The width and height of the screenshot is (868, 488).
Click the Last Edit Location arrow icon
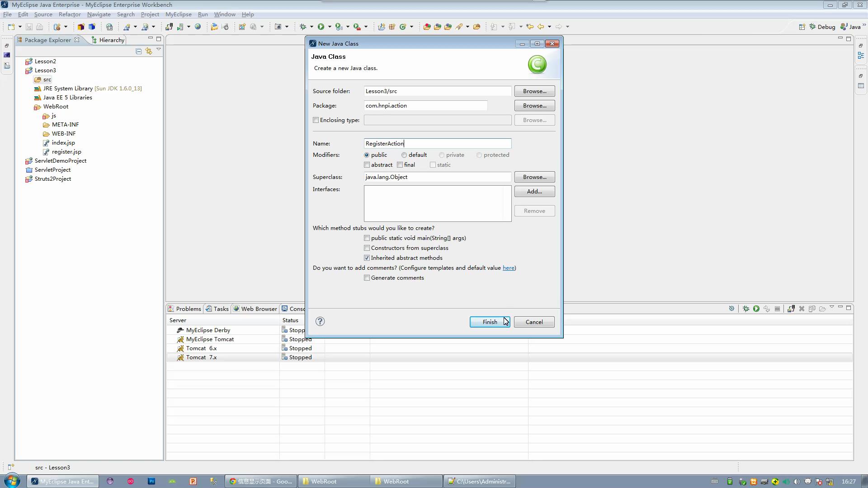coord(530,27)
